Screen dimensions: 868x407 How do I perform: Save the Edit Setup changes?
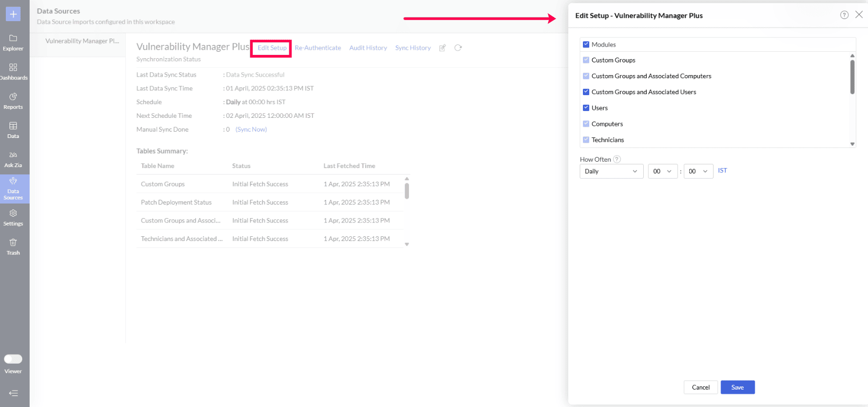click(x=737, y=387)
